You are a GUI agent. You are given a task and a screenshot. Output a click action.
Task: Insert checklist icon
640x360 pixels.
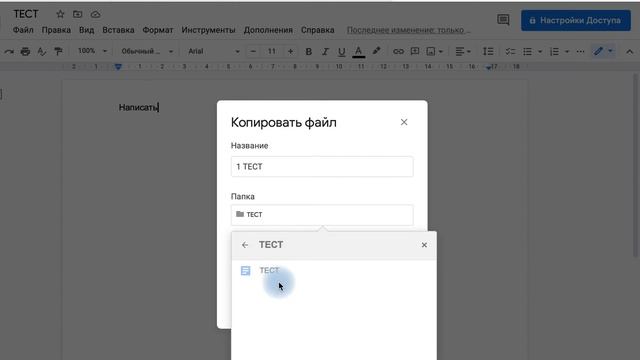pyautogui.click(x=510, y=51)
